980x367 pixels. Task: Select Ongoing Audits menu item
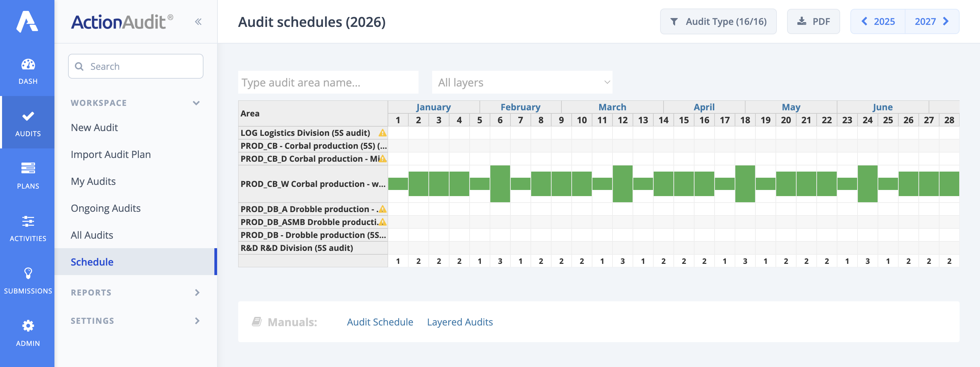(106, 208)
